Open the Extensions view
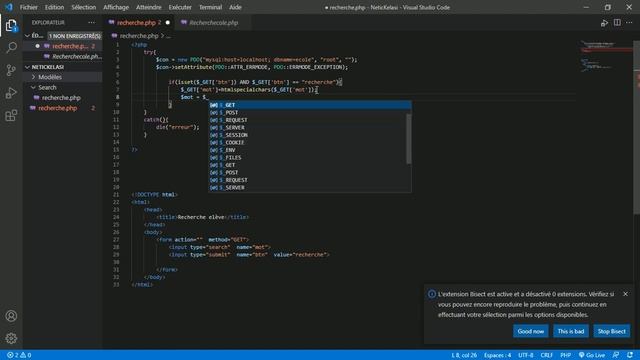 [x=11, y=116]
